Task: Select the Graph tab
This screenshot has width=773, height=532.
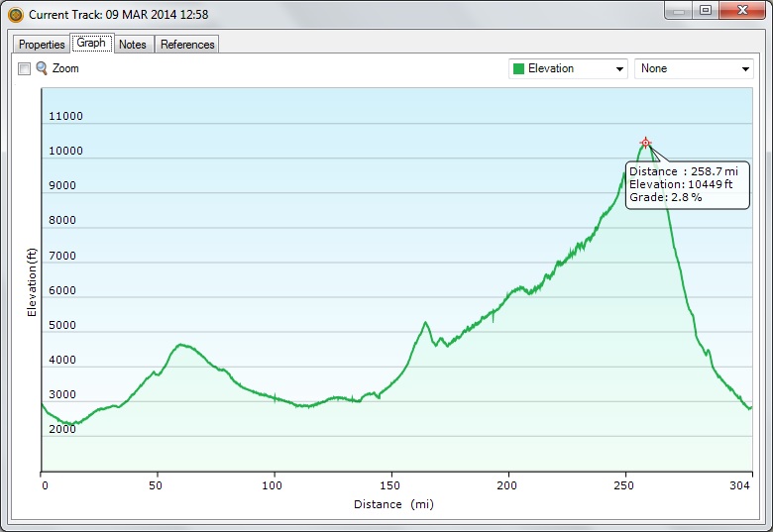Action: coord(92,43)
